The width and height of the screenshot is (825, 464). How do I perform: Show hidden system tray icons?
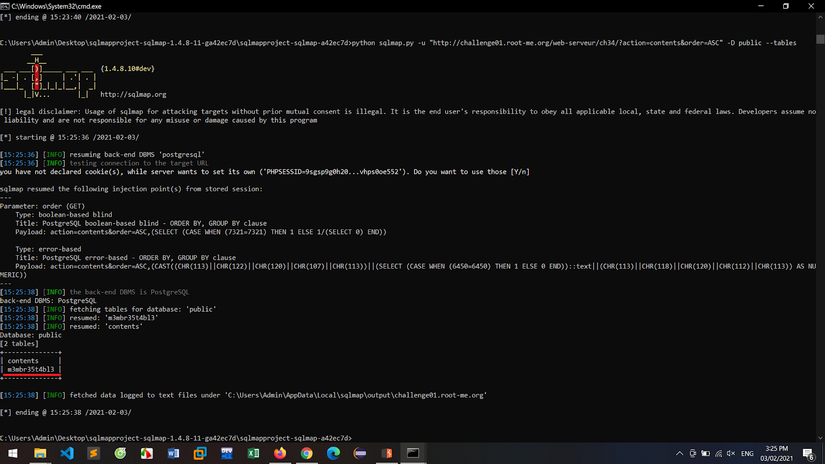679,453
